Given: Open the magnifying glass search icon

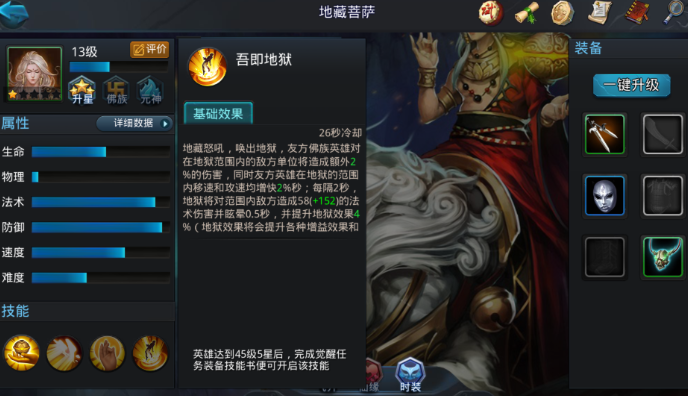Looking at the screenshot, I should [x=674, y=13].
